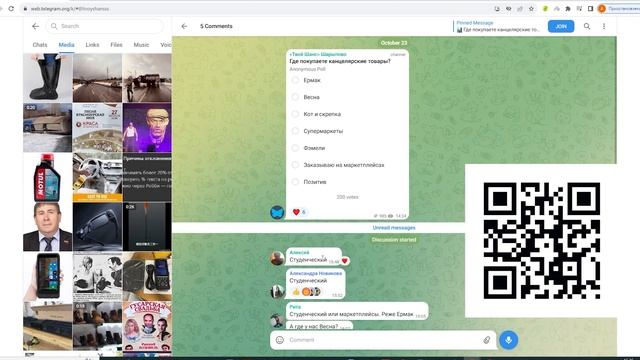Reload the page in the browser
Screen dimensions: 640x360
pyautogui.click(x=11, y=9)
